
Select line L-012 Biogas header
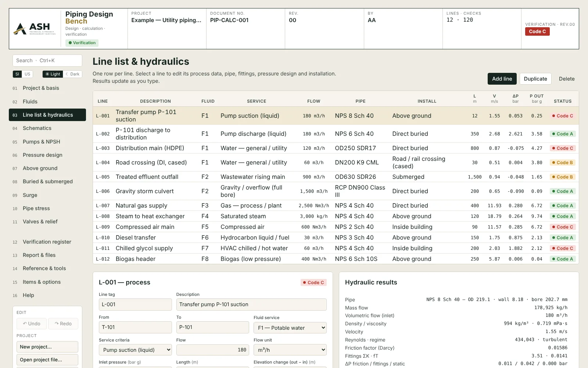pos(336,259)
